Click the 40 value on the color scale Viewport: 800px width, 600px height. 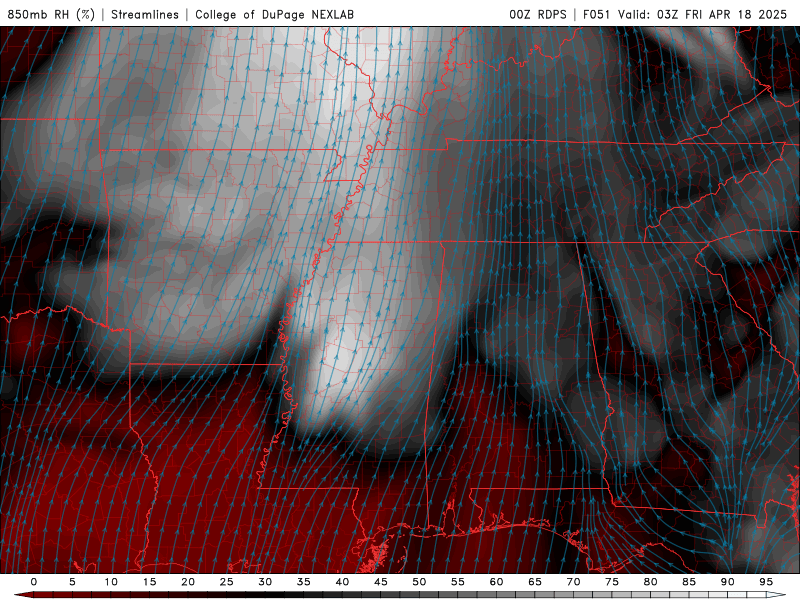[342, 582]
